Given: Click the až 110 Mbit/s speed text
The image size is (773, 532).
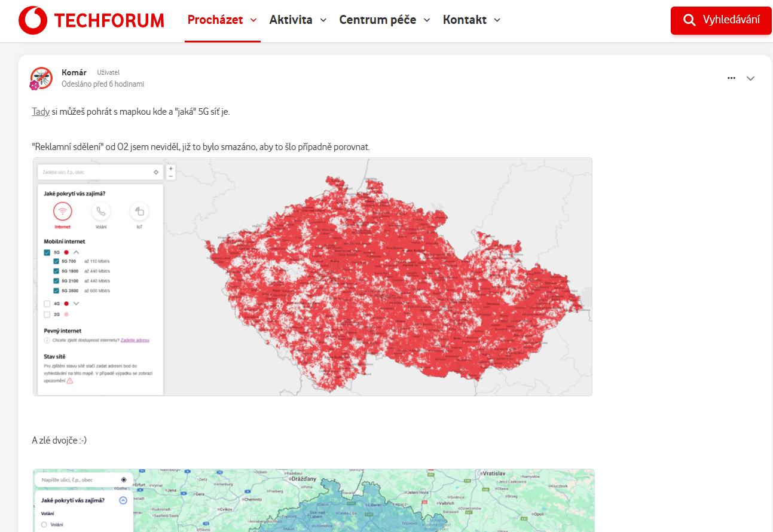Looking at the screenshot, I should [x=97, y=262].
